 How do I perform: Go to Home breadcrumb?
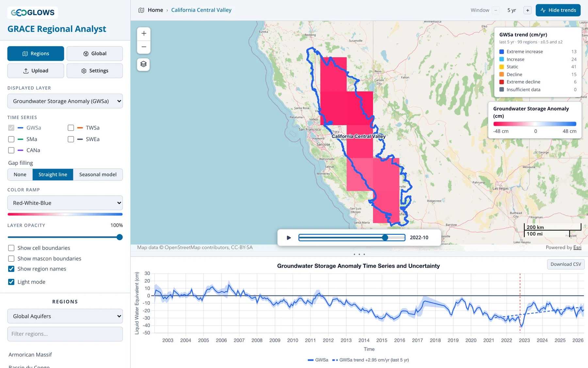point(155,10)
